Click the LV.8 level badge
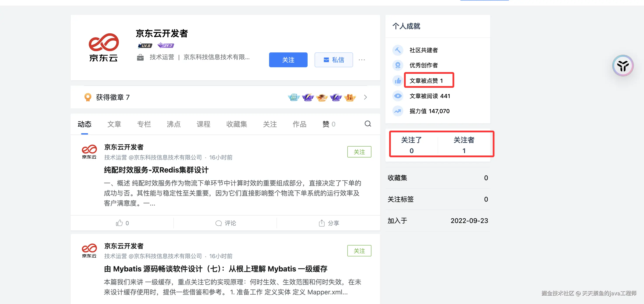This screenshot has width=644, height=304. coord(145,46)
